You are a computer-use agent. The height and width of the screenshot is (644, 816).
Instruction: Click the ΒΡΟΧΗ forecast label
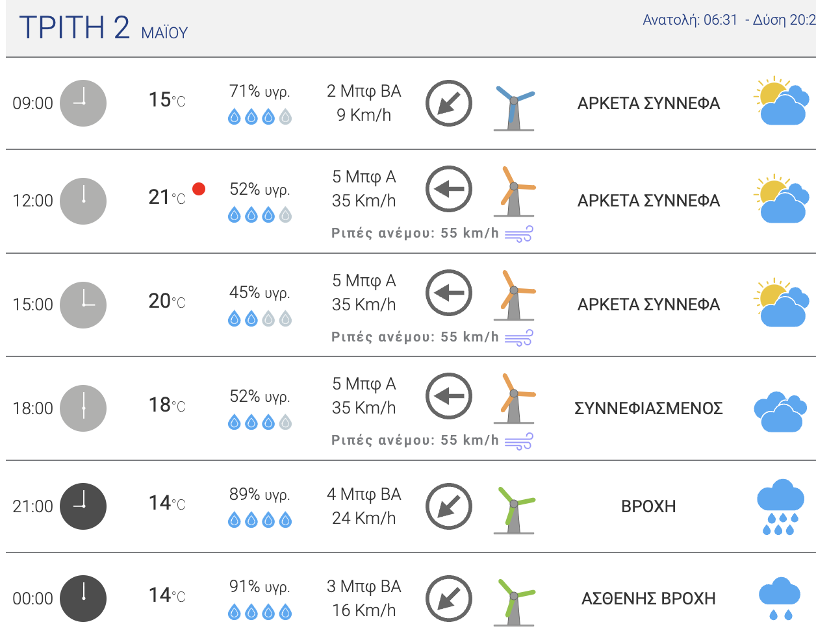pyautogui.click(x=648, y=506)
